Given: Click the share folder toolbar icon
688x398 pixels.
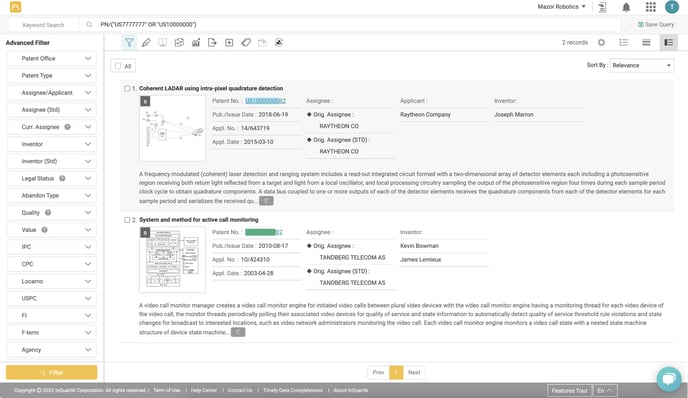Looking at the screenshot, I should click(x=262, y=43).
